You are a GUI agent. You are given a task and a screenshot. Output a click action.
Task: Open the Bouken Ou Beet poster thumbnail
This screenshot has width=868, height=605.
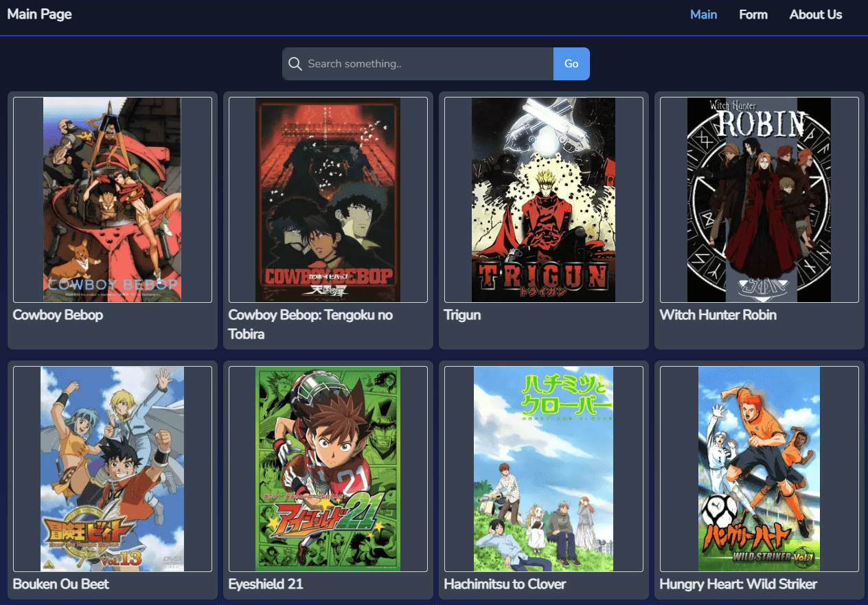point(112,468)
